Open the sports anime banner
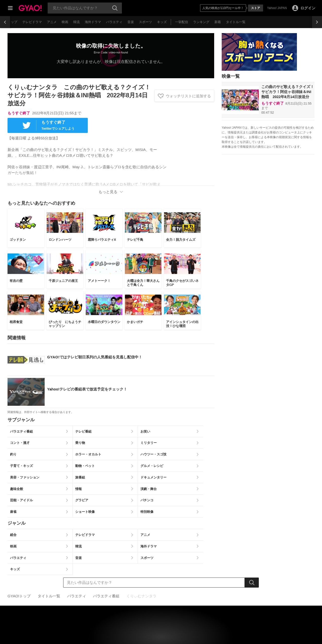 (x=259, y=52)
